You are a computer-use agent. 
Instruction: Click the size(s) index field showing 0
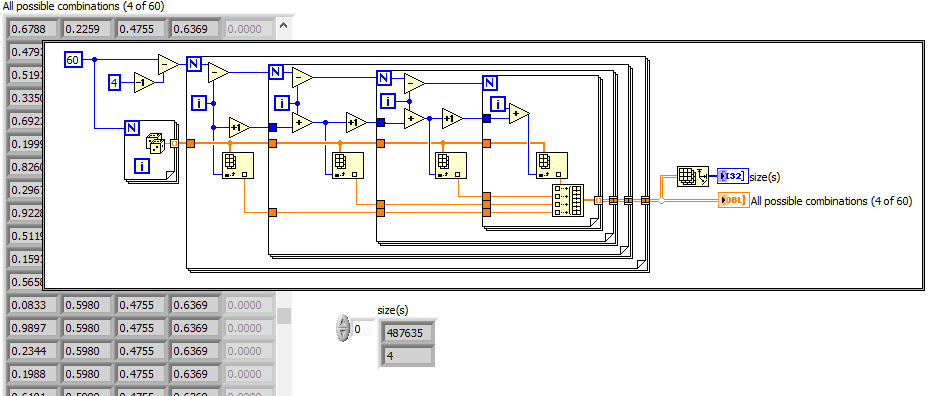(363, 328)
